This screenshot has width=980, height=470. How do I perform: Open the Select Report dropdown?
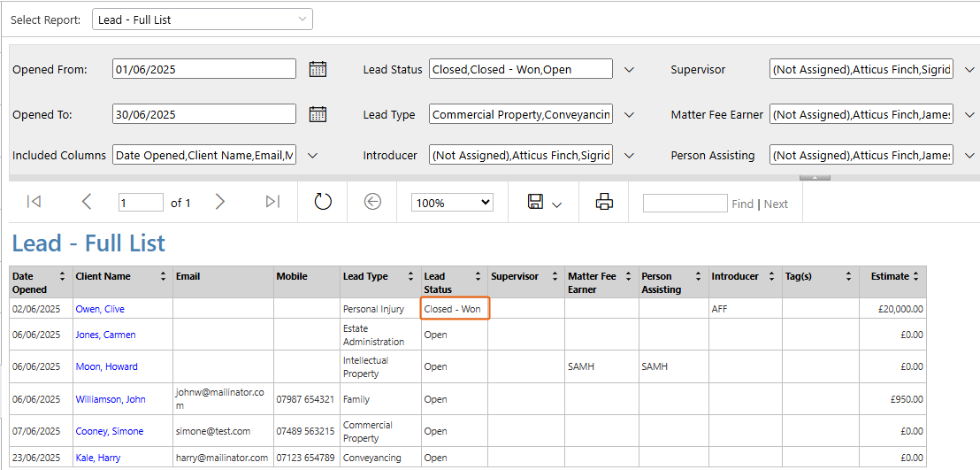click(203, 19)
